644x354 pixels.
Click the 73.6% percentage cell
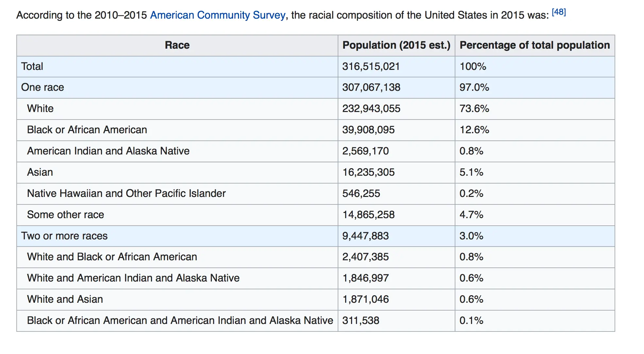tap(474, 108)
